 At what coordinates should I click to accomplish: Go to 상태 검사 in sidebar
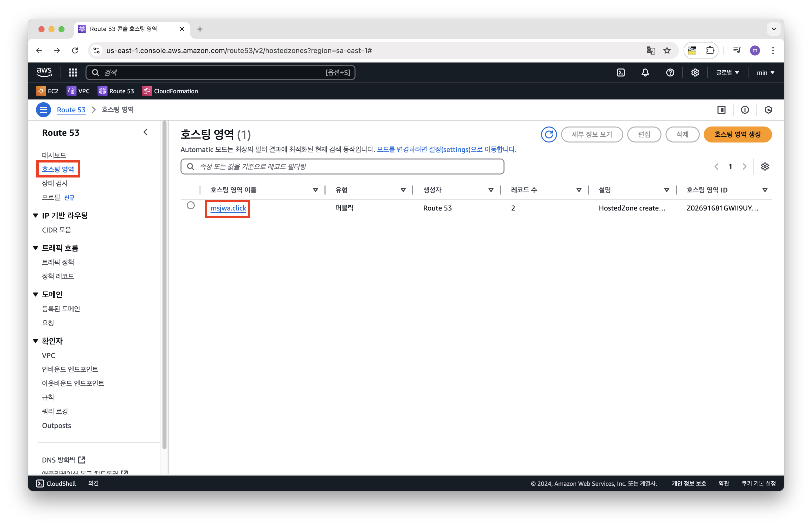55,183
